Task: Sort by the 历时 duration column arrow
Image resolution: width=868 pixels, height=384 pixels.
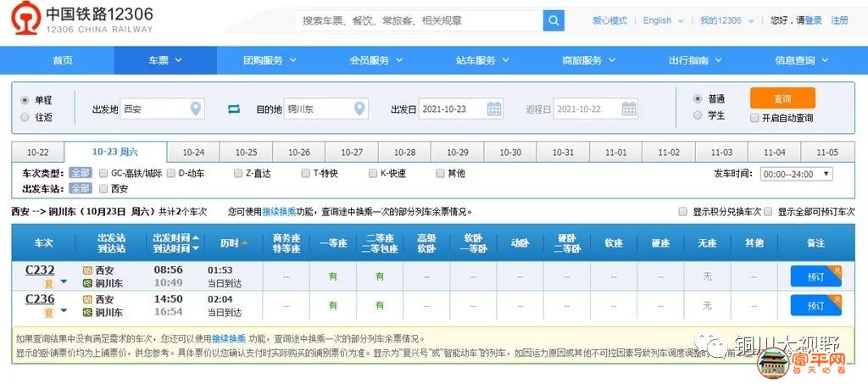Action: click(x=244, y=243)
